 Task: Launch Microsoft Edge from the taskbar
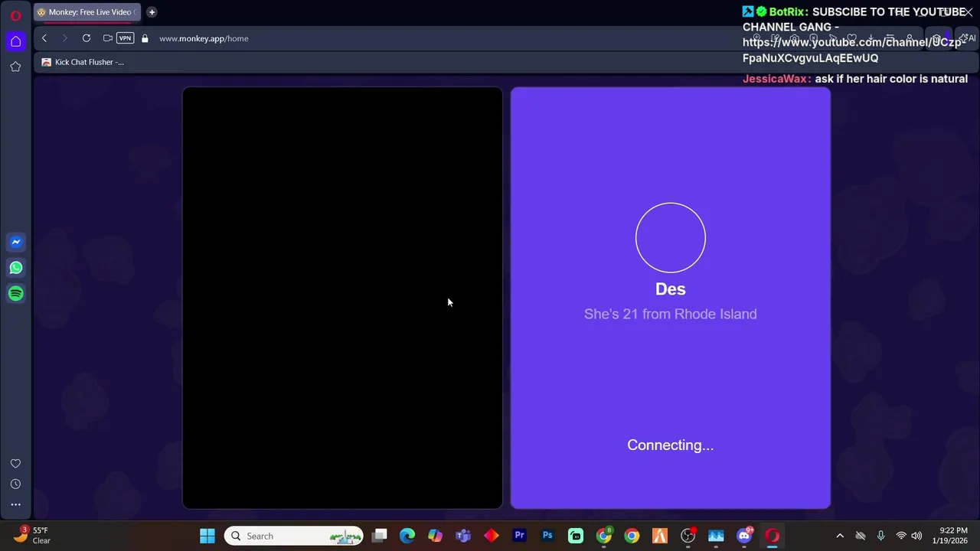(x=407, y=536)
